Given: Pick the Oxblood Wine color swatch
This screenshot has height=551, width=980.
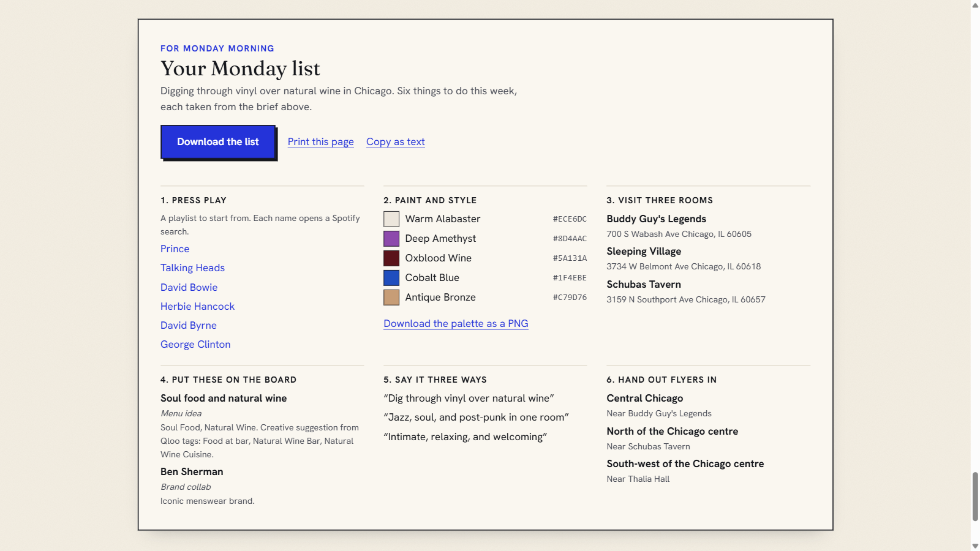Looking at the screenshot, I should 391,258.
